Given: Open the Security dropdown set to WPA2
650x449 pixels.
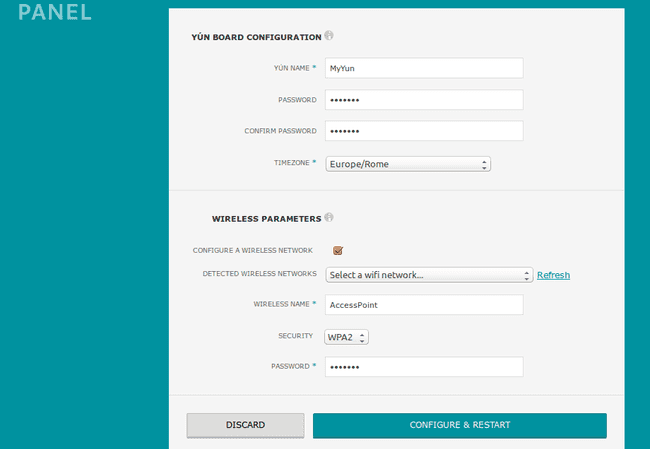Looking at the screenshot, I should tap(347, 337).
